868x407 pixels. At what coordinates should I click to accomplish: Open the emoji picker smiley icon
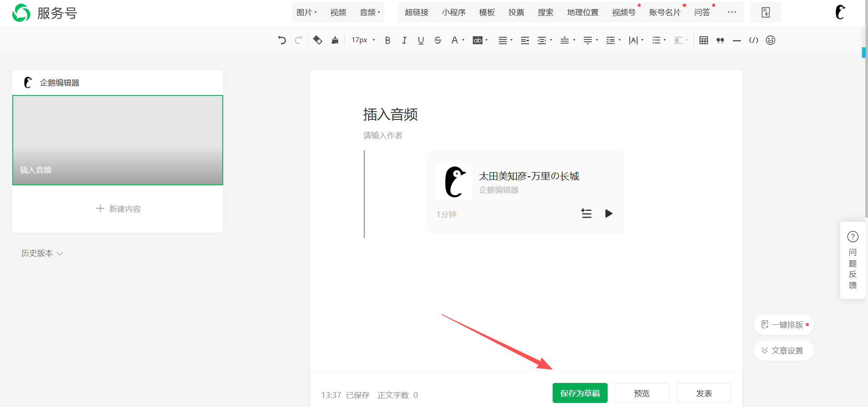[770, 40]
